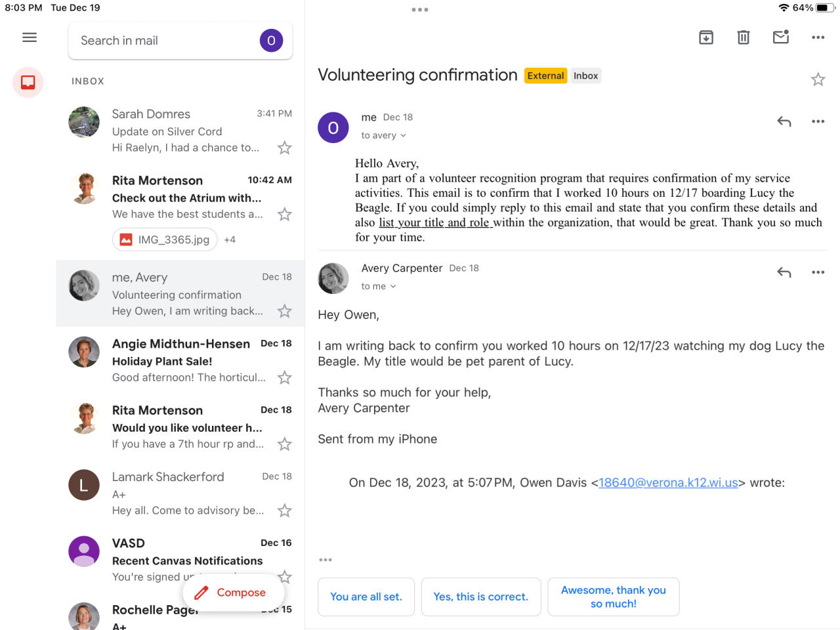Screen dimensions: 840x630
Task: Select the VASD purple avatar
Action: point(84,551)
